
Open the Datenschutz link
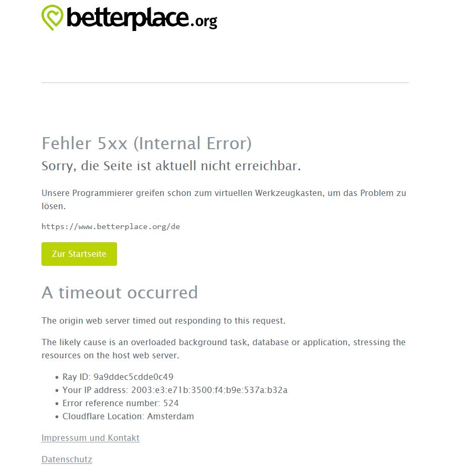click(x=67, y=459)
